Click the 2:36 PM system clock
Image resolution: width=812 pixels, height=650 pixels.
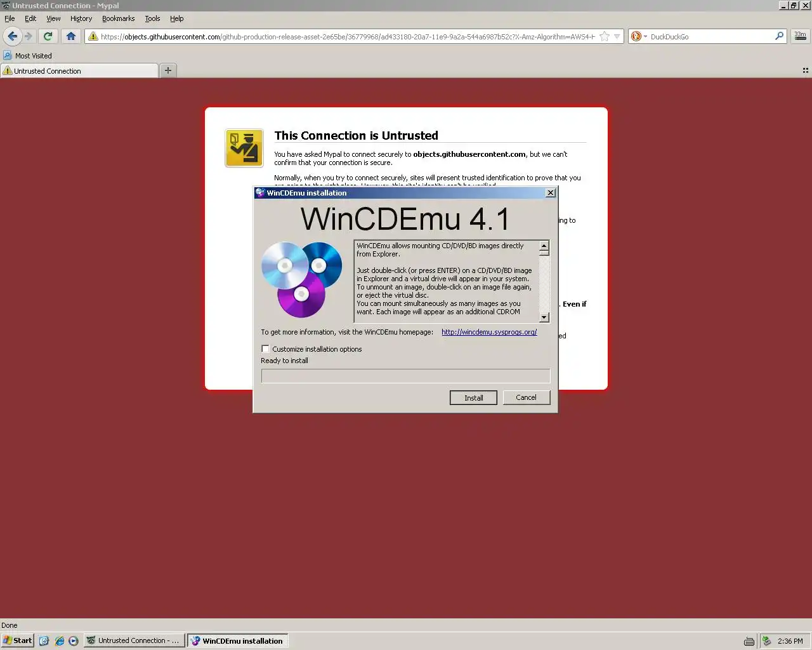(x=790, y=641)
